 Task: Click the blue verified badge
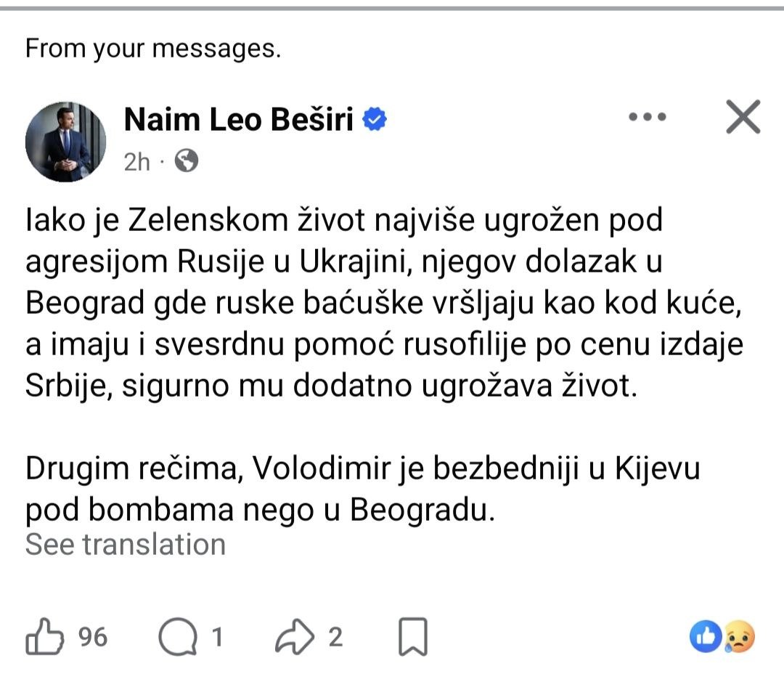pyautogui.click(x=375, y=120)
